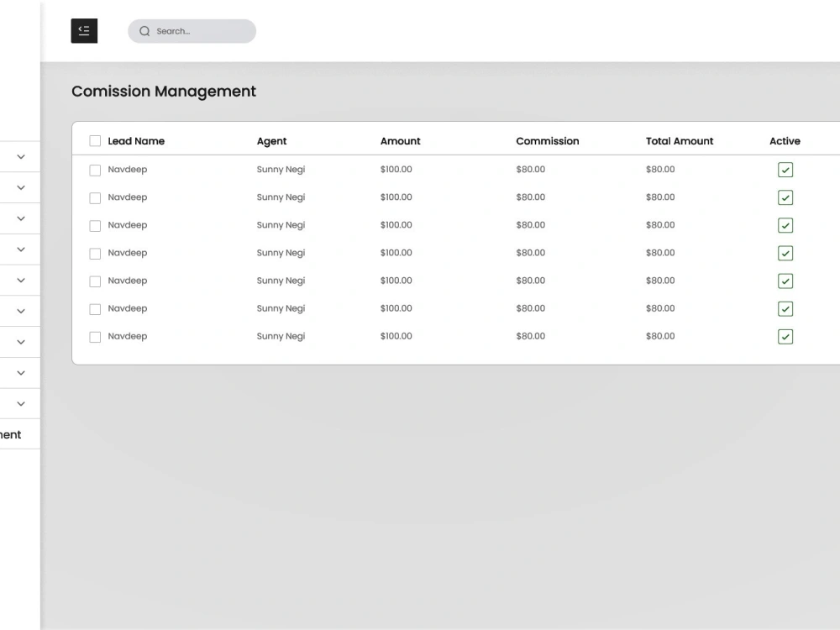This screenshot has width=840, height=630.
Task: Expand the first sidebar chevron from the top
Action: pyautogui.click(x=21, y=157)
